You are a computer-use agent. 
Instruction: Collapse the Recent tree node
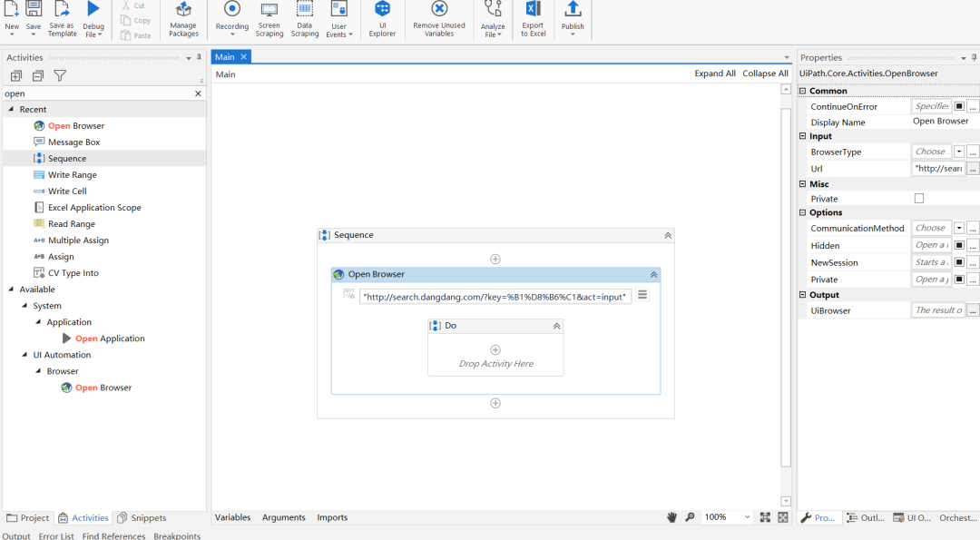tap(11, 109)
